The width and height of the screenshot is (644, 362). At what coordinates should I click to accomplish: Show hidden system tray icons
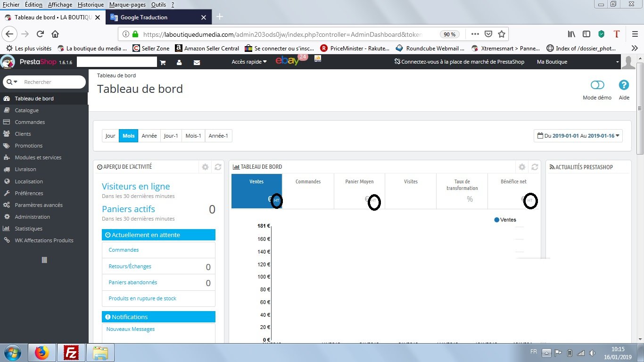tap(546, 353)
